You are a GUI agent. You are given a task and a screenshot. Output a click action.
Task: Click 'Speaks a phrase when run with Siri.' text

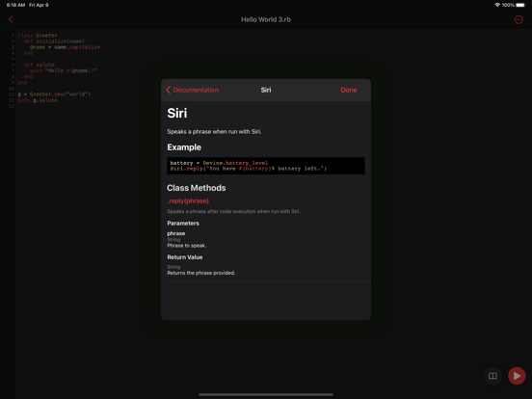[214, 132]
